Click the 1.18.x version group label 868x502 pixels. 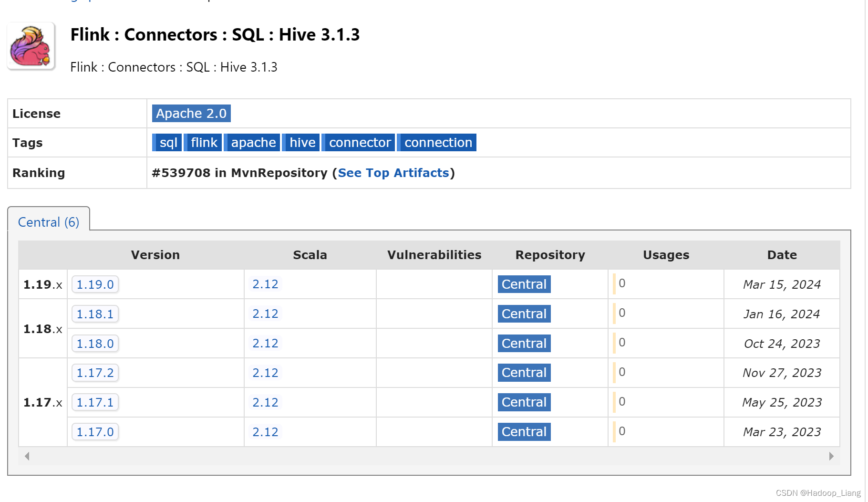(43, 329)
